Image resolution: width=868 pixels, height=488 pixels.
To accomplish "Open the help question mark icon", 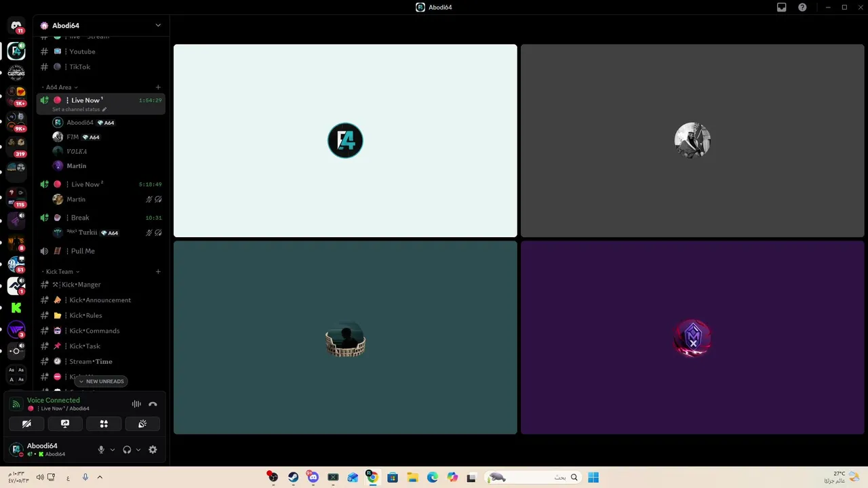I will (803, 7).
